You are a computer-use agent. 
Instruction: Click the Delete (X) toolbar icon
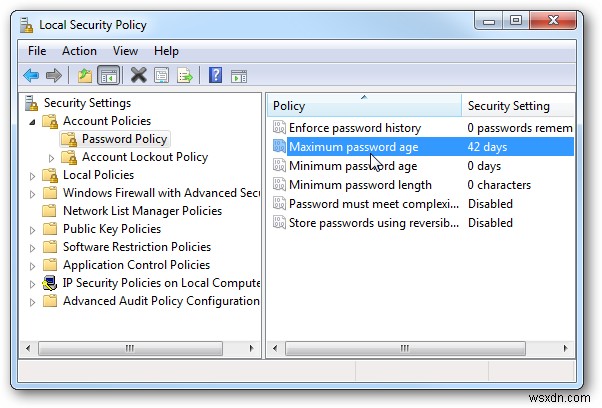138,75
